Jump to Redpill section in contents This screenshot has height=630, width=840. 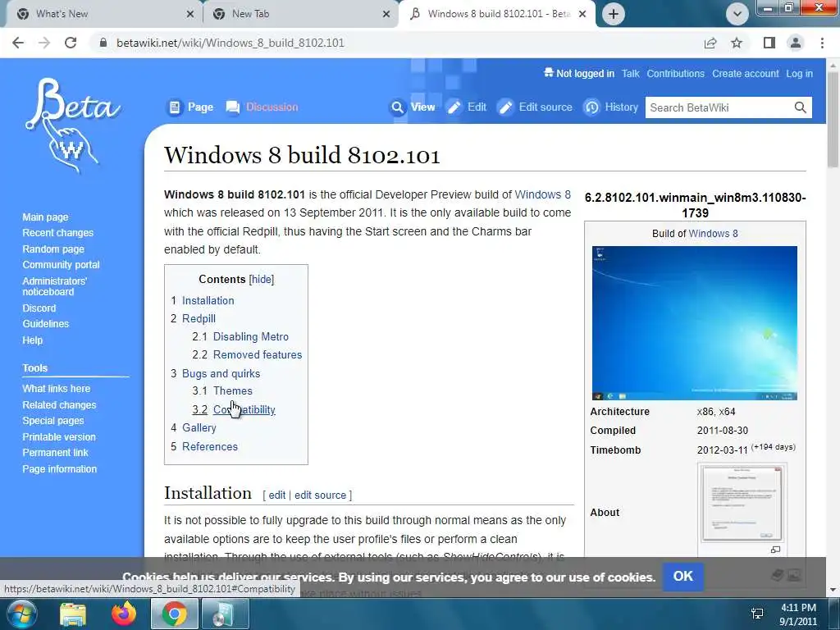pos(199,319)
